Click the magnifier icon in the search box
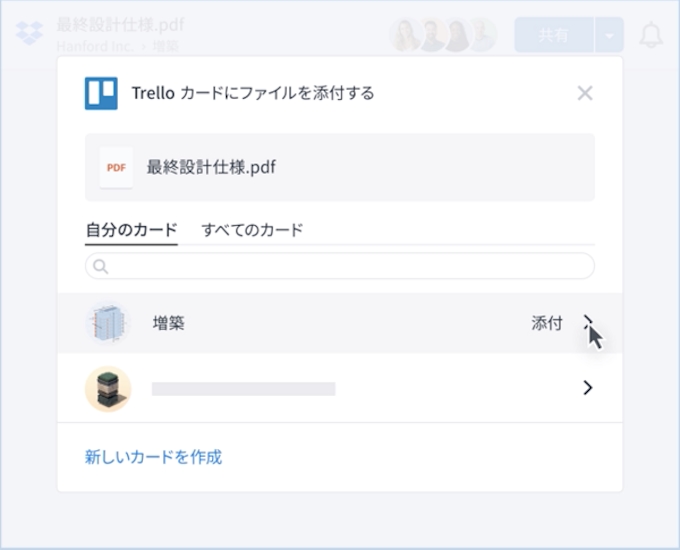The image size is (680, 550). 100,266
